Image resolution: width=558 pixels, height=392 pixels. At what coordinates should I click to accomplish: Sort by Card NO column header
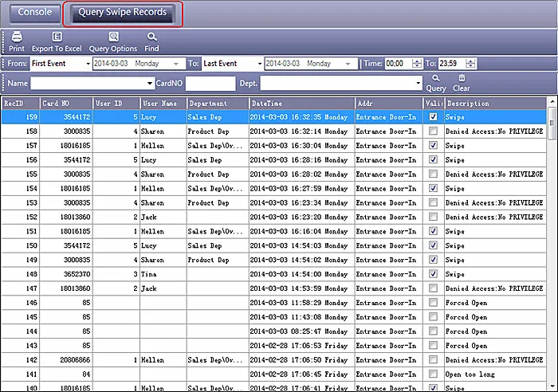66,103
